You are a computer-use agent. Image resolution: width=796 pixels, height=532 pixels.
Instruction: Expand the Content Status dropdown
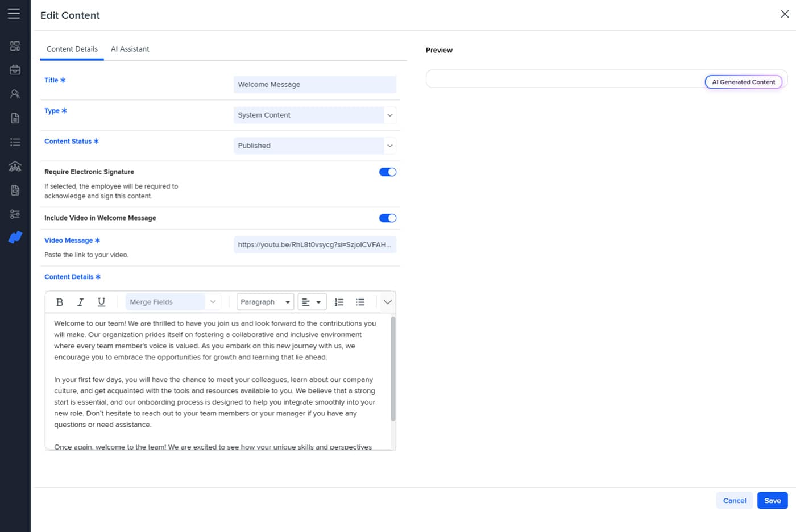(x=314, y=146)
